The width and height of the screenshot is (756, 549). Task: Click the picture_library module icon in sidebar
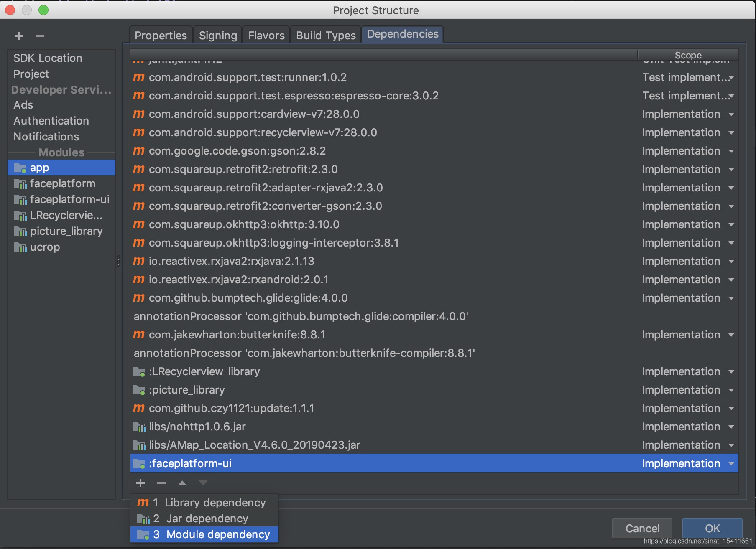(x=20, y=231)
